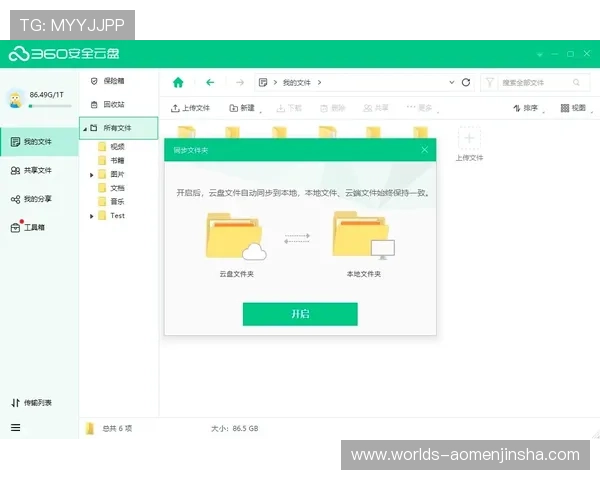Click 上传文件 in the toolbar
Image resolution: width=600 pixels, height=480 pixels.
(191, 108)
